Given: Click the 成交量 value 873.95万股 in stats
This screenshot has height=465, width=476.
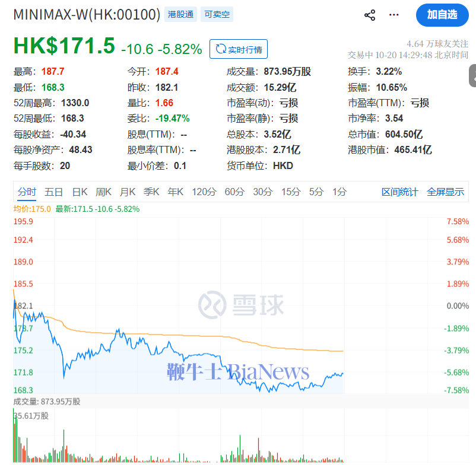Looking at the screenshot, I should pyautogui.click(x=287, y=72).
